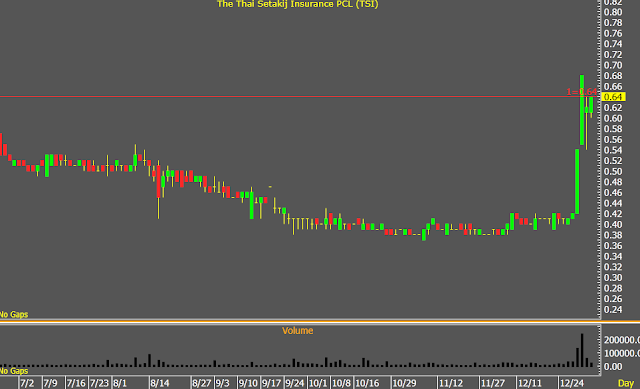The width and height of the screenshot is (640, 389).
Task: Select the 9/3 date on time axis
Action: (222, 384)
